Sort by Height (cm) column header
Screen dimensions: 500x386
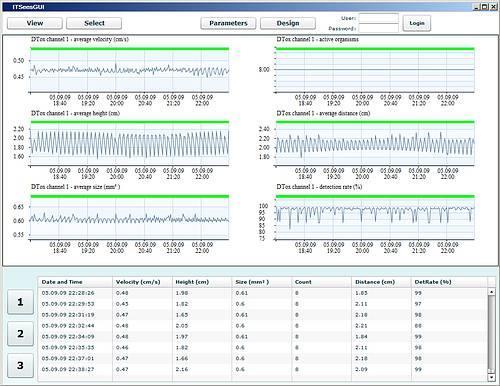tap(202, 282)
